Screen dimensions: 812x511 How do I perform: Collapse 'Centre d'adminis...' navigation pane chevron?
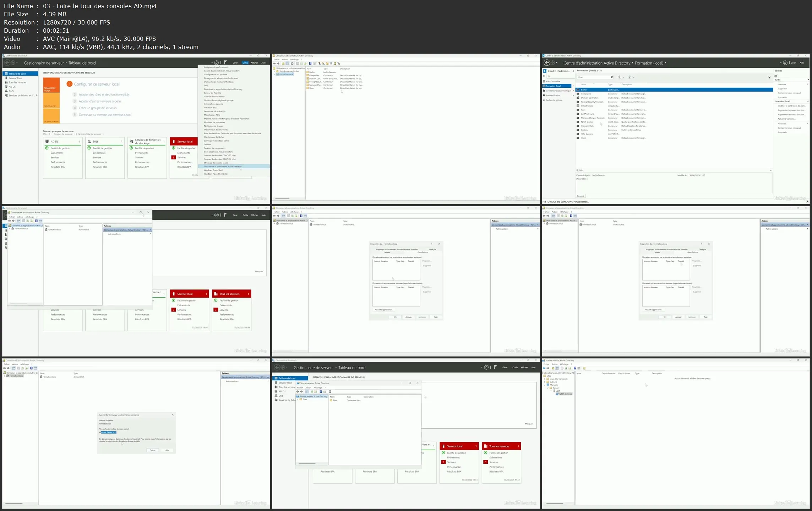pos(573,71)
